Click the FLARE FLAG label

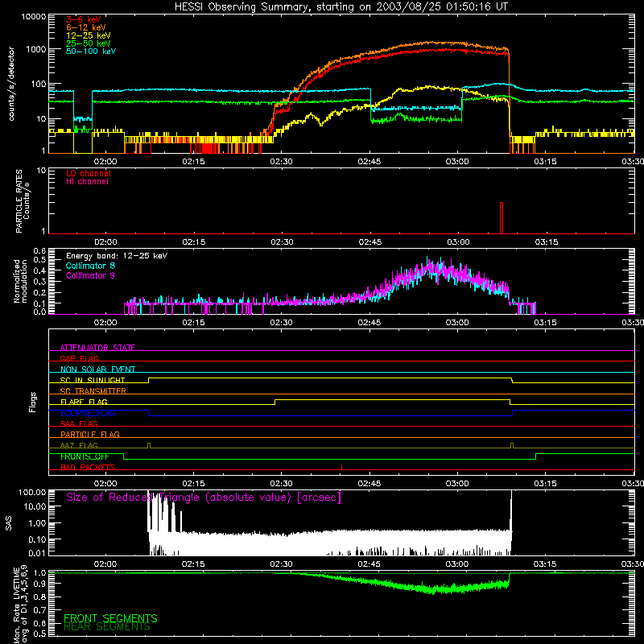(x=84, y=402)
